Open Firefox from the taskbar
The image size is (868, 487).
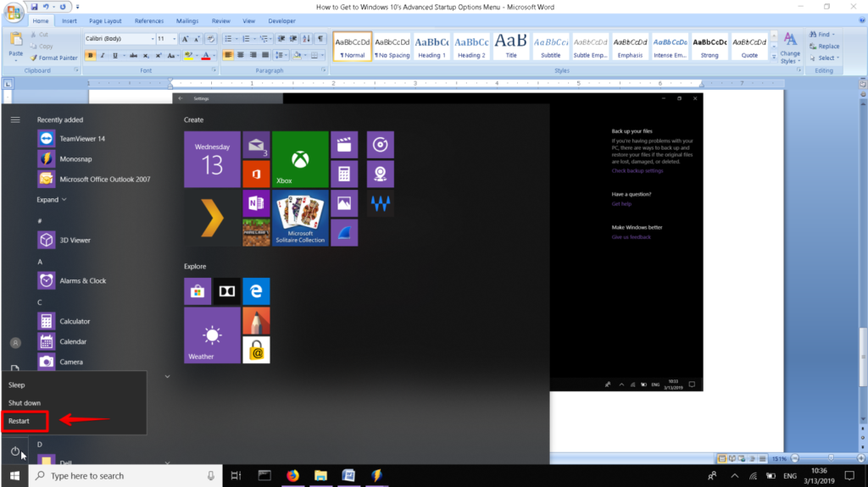point(292,475)
